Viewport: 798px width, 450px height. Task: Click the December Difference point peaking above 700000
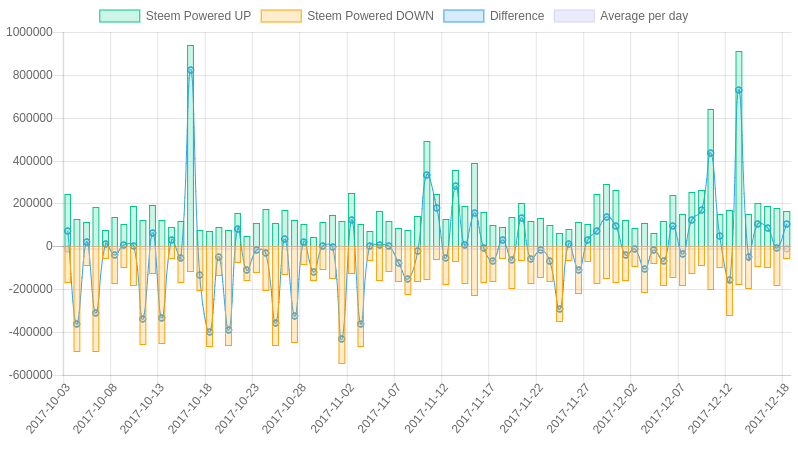click(738, 90)
